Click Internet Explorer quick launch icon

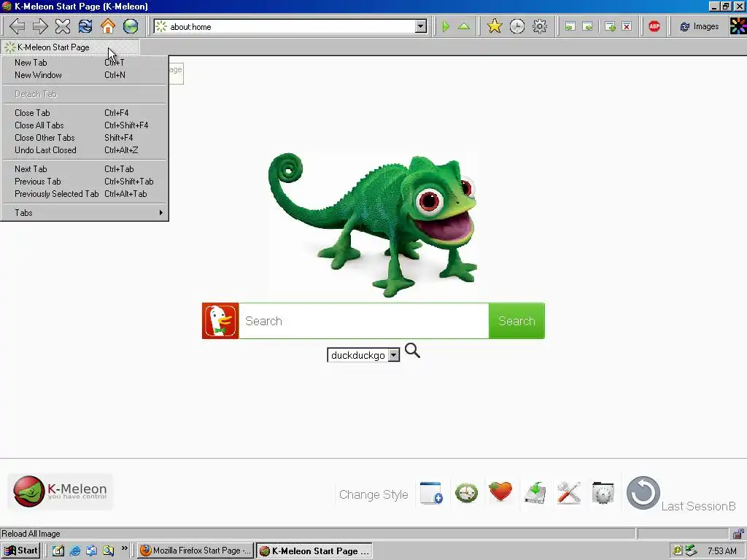(75, 551)
